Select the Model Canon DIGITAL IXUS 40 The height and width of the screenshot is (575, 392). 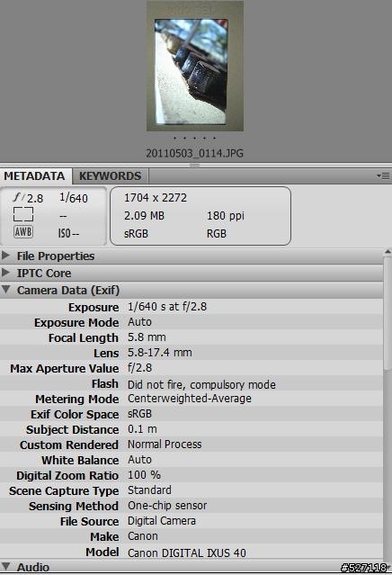(x=187, y=553)
